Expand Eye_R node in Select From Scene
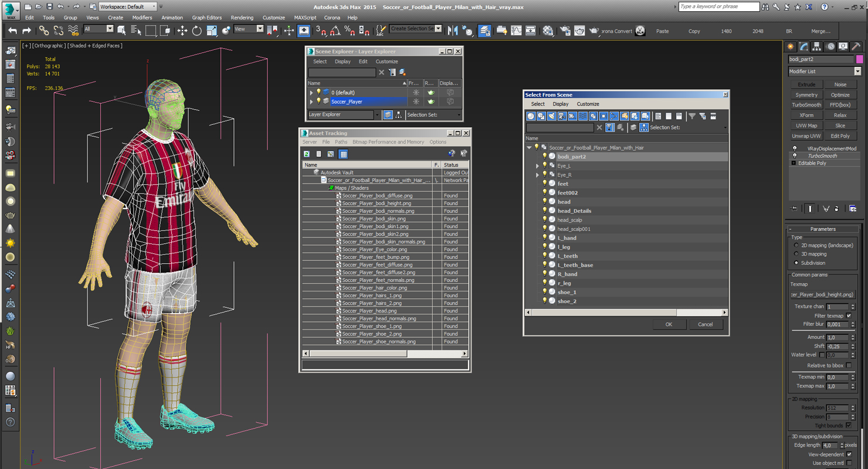The width and height of the screenshot is (868, 469). pos(537,175)
